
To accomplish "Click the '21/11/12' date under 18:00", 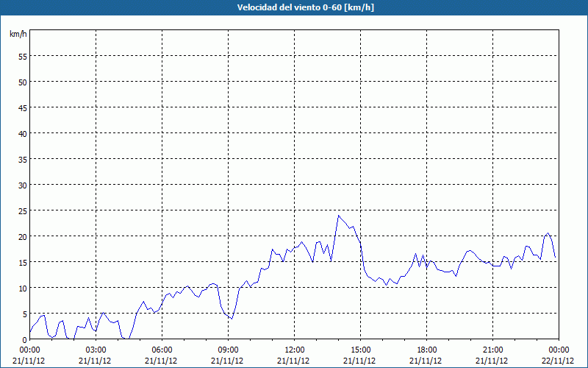I will 426,361.
